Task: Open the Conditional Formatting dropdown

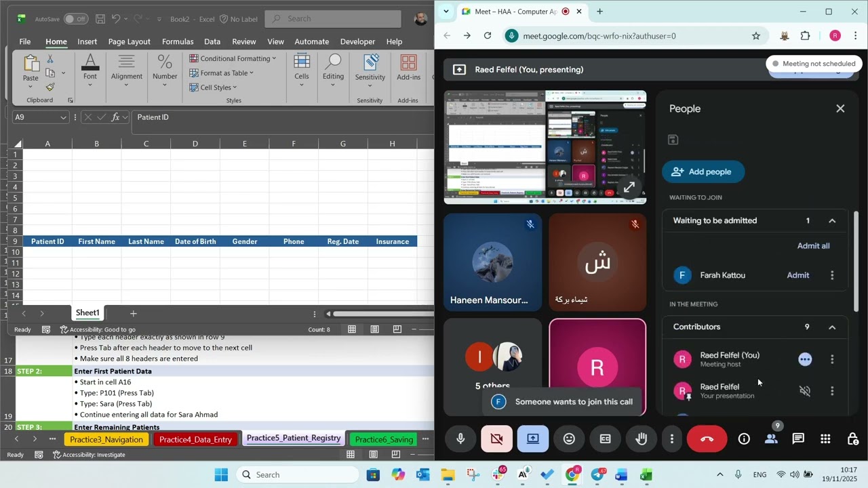Action: click(x=233, y=59)
